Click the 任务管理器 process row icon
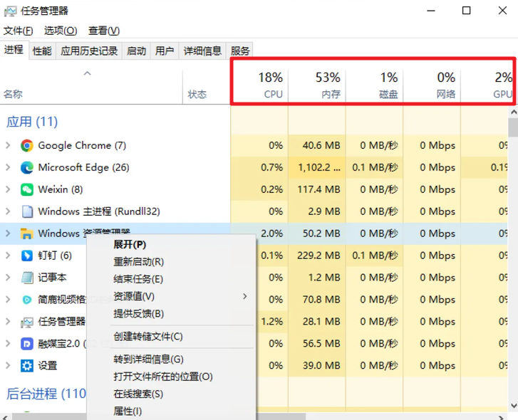518x420 pixels. (x=27, y=322)
